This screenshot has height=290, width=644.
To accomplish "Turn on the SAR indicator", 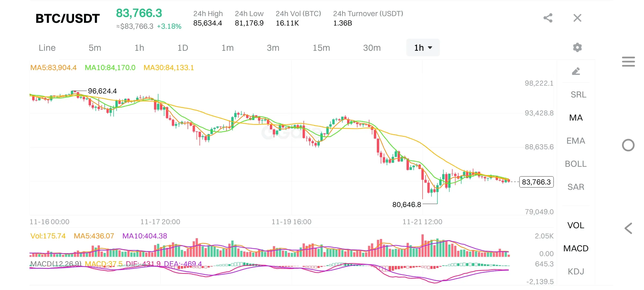I will (x=576, y=187).
